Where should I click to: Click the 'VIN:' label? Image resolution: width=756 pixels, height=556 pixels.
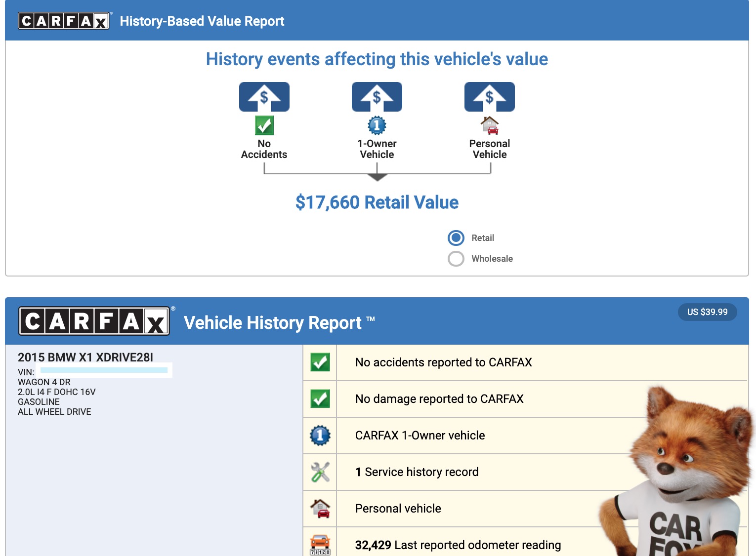[26, 372]
